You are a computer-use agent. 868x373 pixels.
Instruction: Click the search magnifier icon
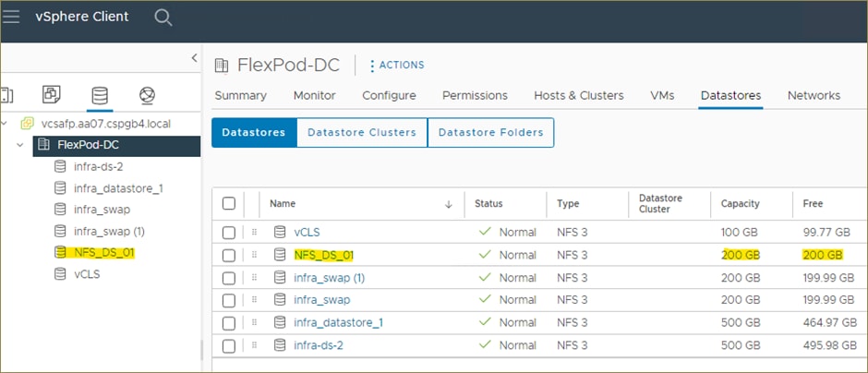pos(163,18)
